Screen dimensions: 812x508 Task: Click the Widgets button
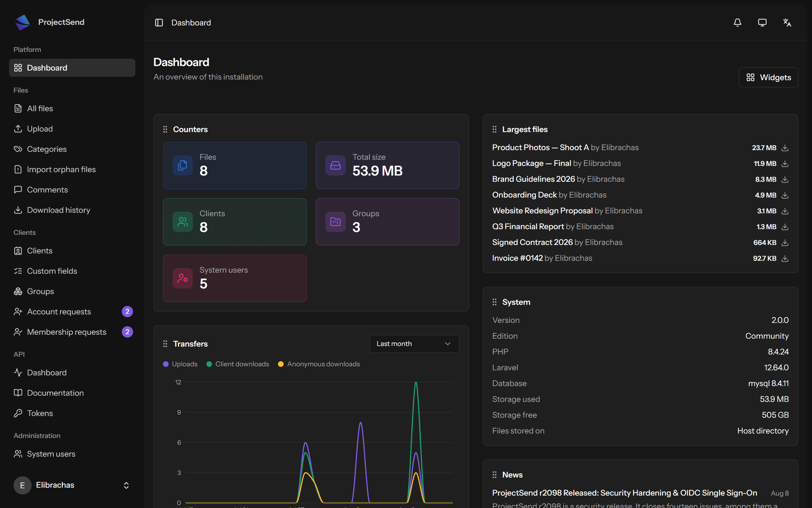[x=768, y=77]
